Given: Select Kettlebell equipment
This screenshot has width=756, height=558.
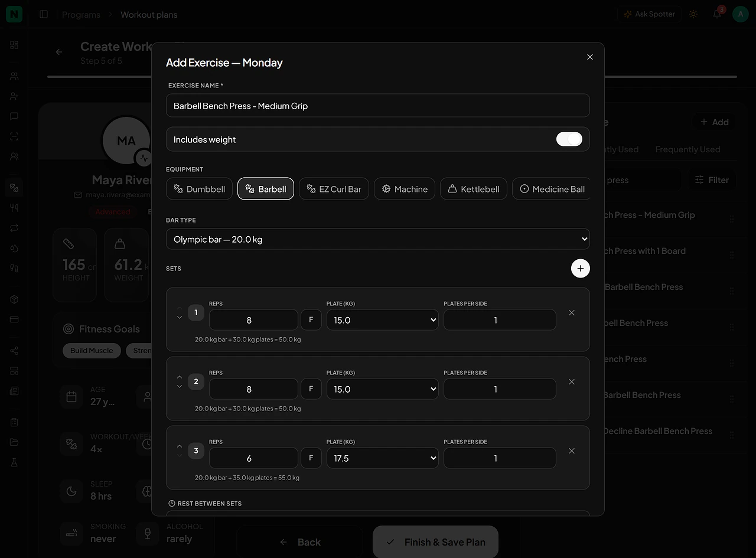Looking at the screenshot, I should [474, 189].
